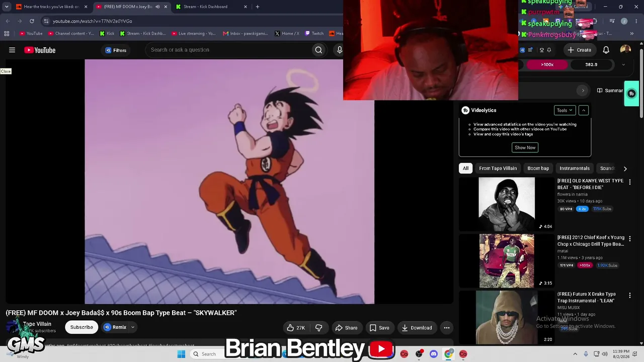644x362 pixels.
Task: Open the Inbox Gmail bookmark
Action: pyautogui.click(x=246, y=34)
